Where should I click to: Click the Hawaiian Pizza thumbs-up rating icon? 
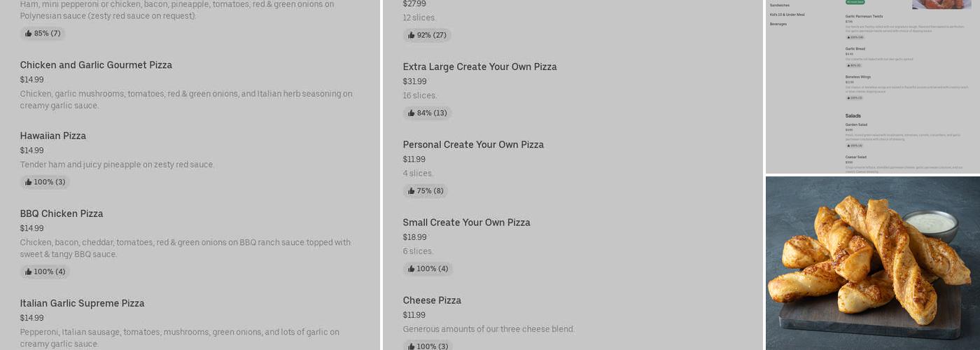pos(29,182)
